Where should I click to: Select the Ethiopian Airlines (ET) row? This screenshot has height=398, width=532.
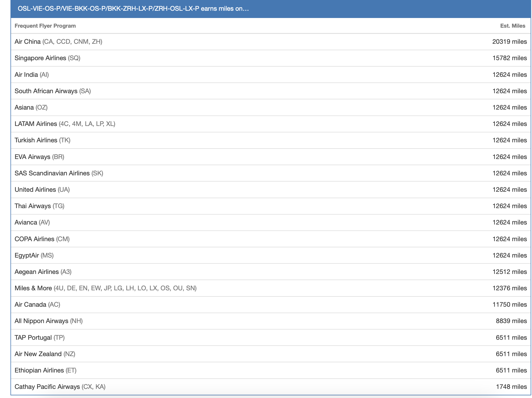(271, 370)
